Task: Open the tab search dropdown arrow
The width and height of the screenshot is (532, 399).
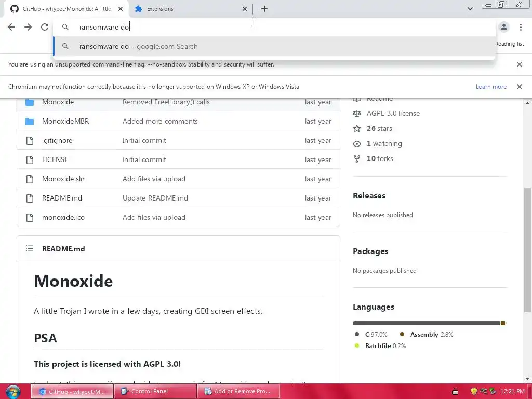Action: pos(470,9)
